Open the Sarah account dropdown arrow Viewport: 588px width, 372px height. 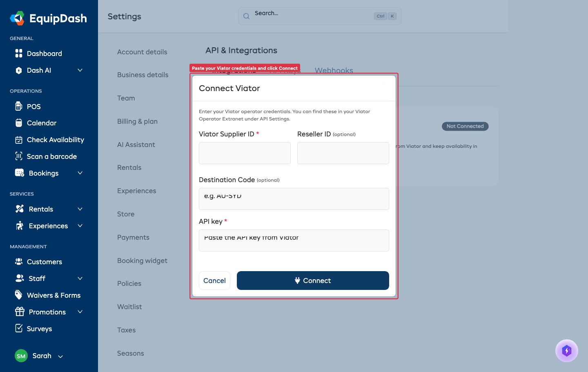pyautogui.click(x=60, y=356)
